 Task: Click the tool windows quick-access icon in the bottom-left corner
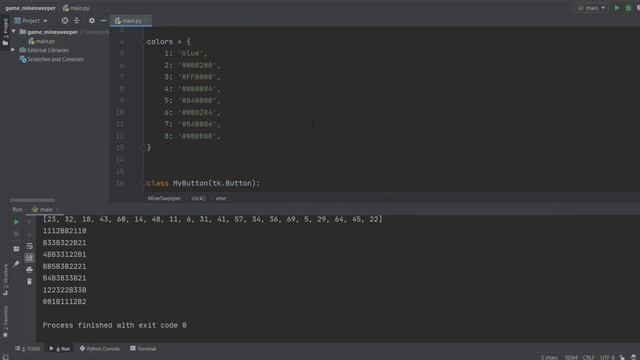click(5, 357)
